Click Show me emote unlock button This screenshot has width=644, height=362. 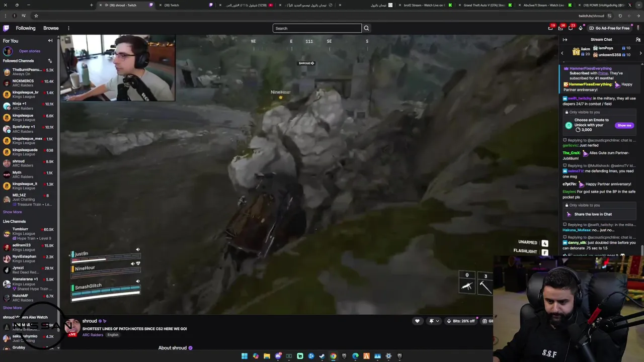pyautogui.click(x=624, y=125)
